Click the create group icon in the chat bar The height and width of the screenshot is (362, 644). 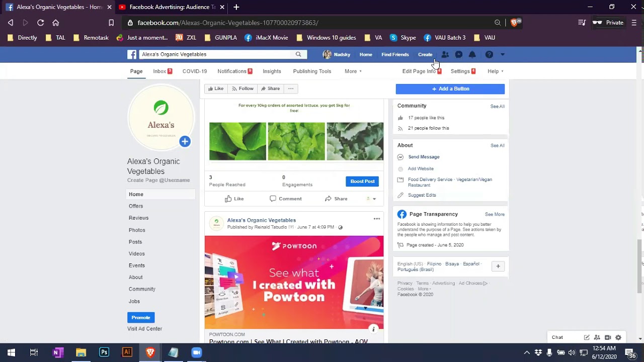coord(597,337)
